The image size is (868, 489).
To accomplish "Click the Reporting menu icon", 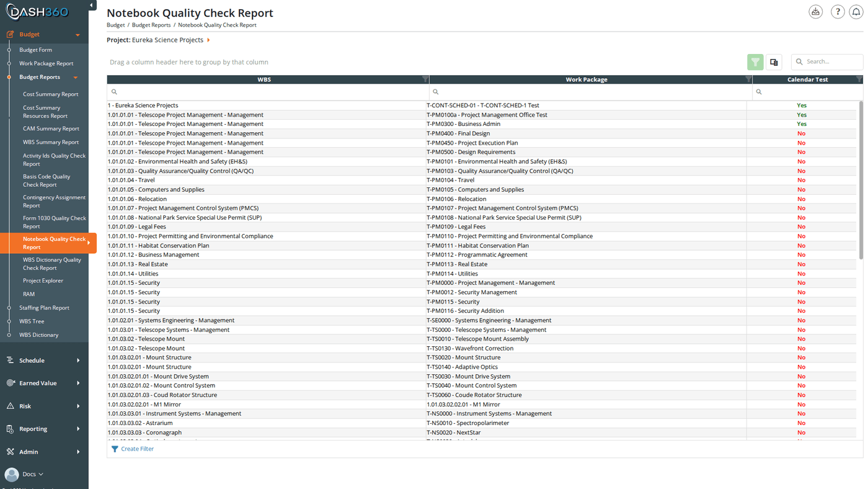I will pyautogui.click(x=10, y=429).
